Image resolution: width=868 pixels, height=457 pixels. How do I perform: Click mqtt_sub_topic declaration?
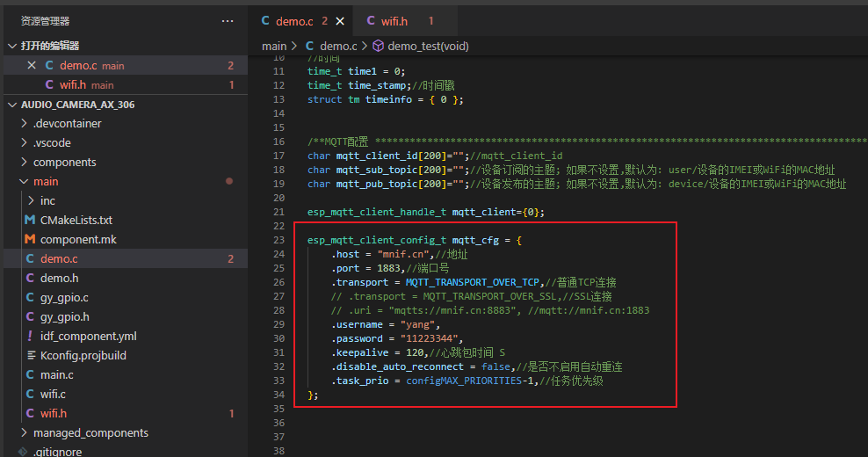pyautogui.click(x=387, y=170)
